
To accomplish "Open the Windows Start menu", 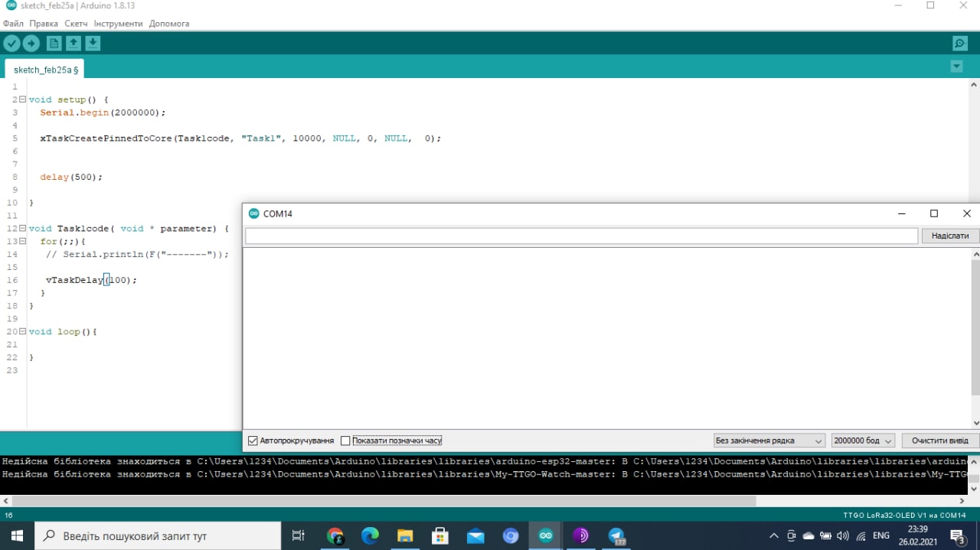I will tap(17, 535).
